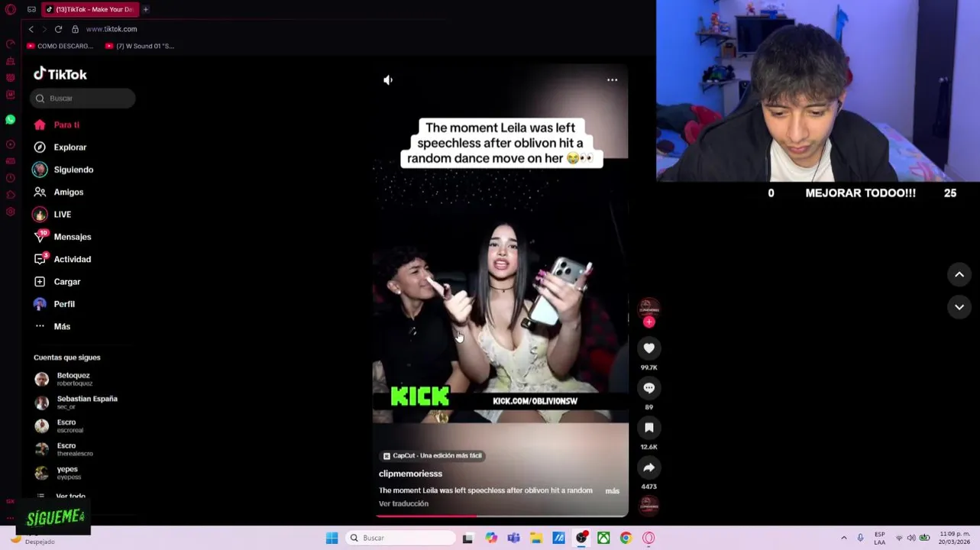Focus the TikTok Buscar search field
Image resolution: width=980 pixels, height=550 pixels.
pos(82,99)
